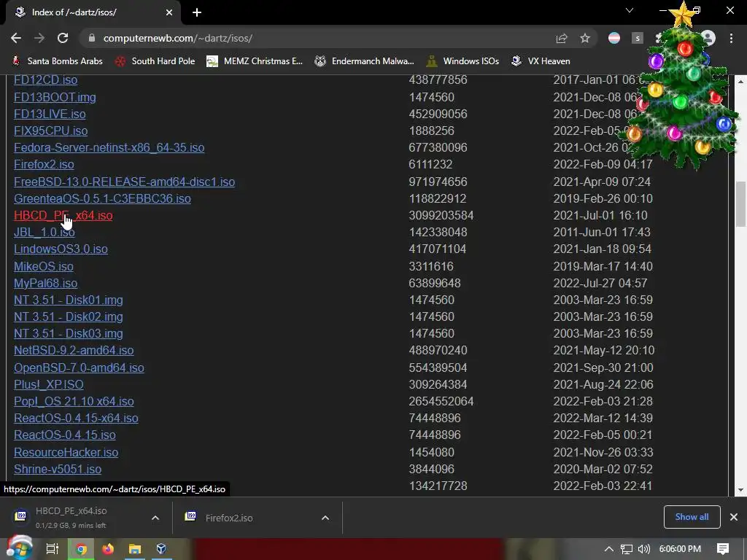Open MEMZ Christmas bookmark
Screen dimensions: 747x560
(x=255, y=61)
